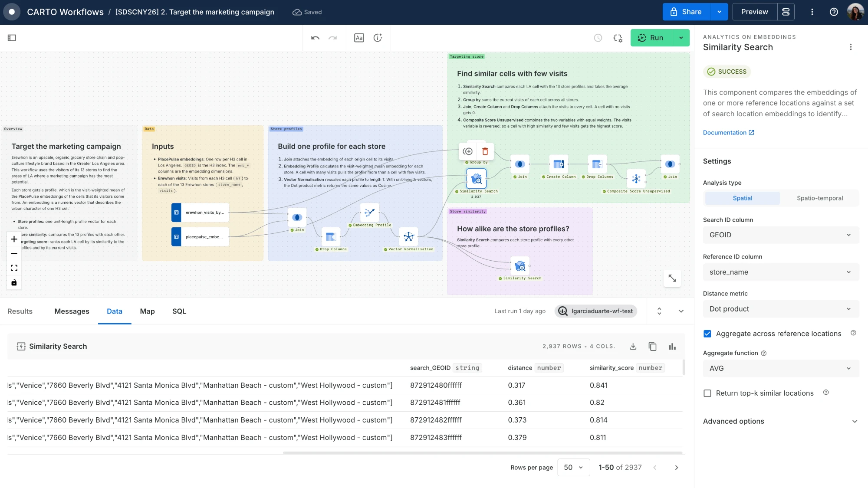Screen dimensions: 868x488
Task: Run the workflow
Action: click(651, 38)
